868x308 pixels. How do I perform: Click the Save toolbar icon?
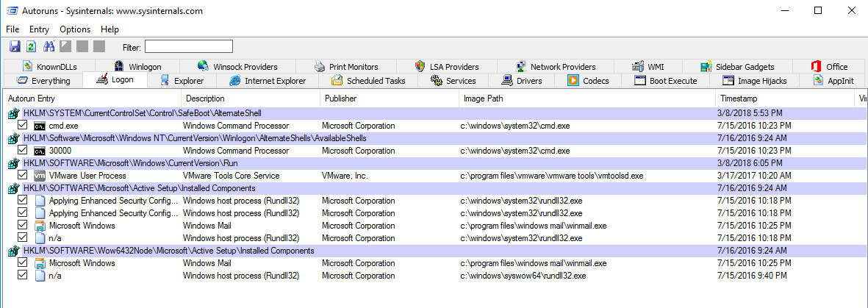tap(15, 47)
